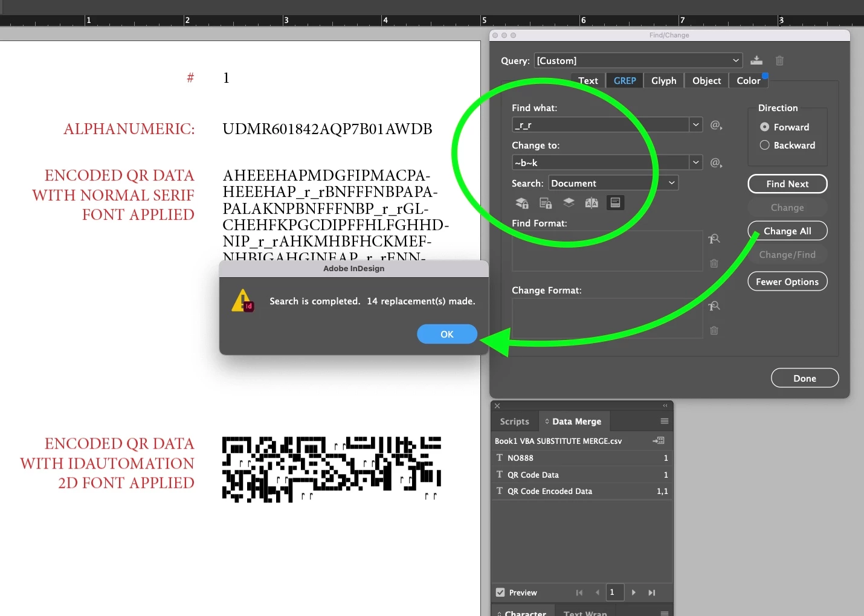Switch to the Glyph tab
This screenshot has width=864, height=616.
pos(663,80)
